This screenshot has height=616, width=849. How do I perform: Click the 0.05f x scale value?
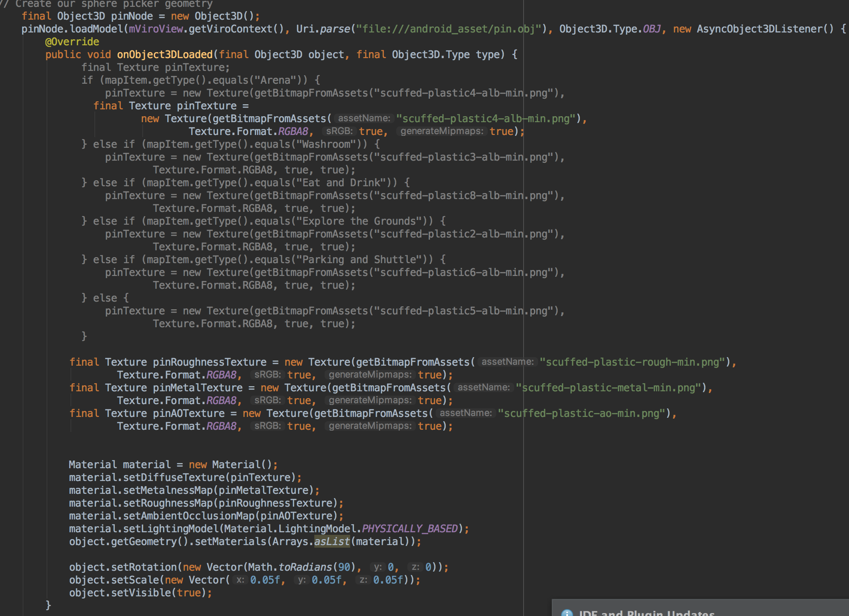pos(266,580)
